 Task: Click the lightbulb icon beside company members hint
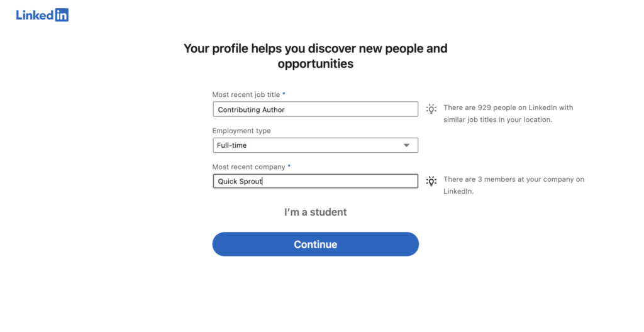click(431, 181)
